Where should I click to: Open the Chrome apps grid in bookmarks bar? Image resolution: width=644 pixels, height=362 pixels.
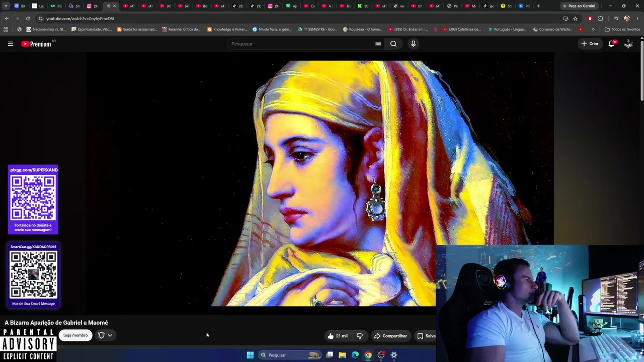[x=6, y=29]
